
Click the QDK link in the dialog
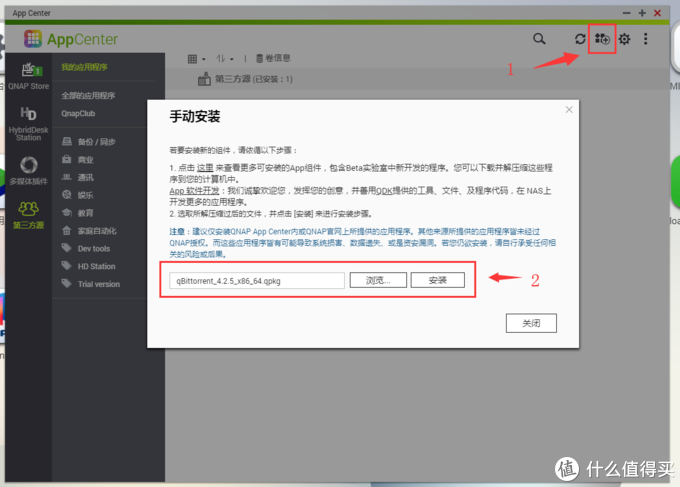pos(384,191)
